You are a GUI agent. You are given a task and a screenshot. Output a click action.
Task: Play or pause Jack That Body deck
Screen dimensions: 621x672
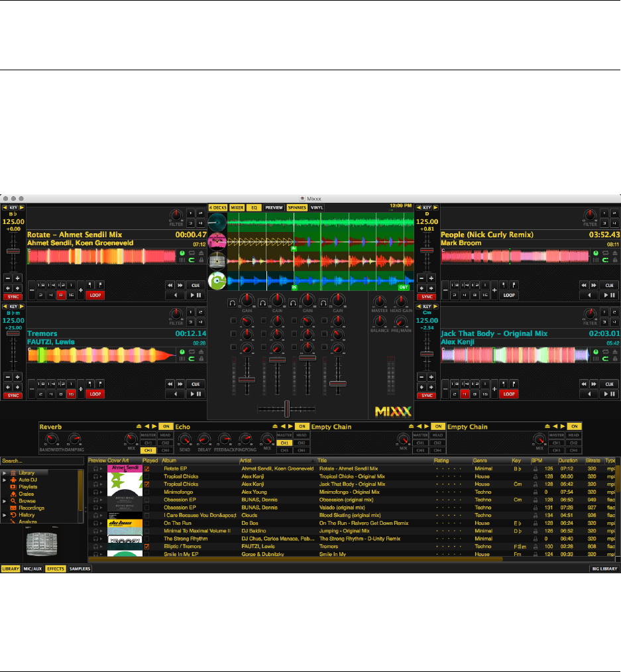[x=610, y=394]
